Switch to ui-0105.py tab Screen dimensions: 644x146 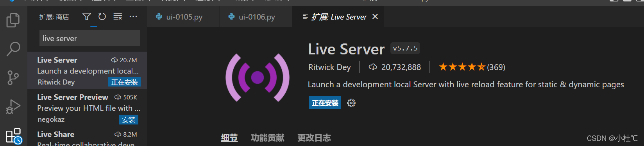[x=184, y=17]
